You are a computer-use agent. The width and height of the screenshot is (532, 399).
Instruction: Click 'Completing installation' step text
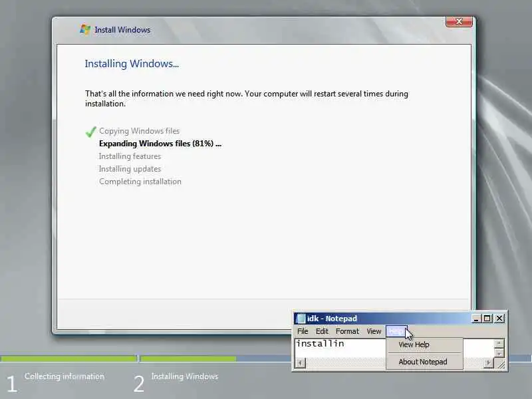[x=140, y=182]
